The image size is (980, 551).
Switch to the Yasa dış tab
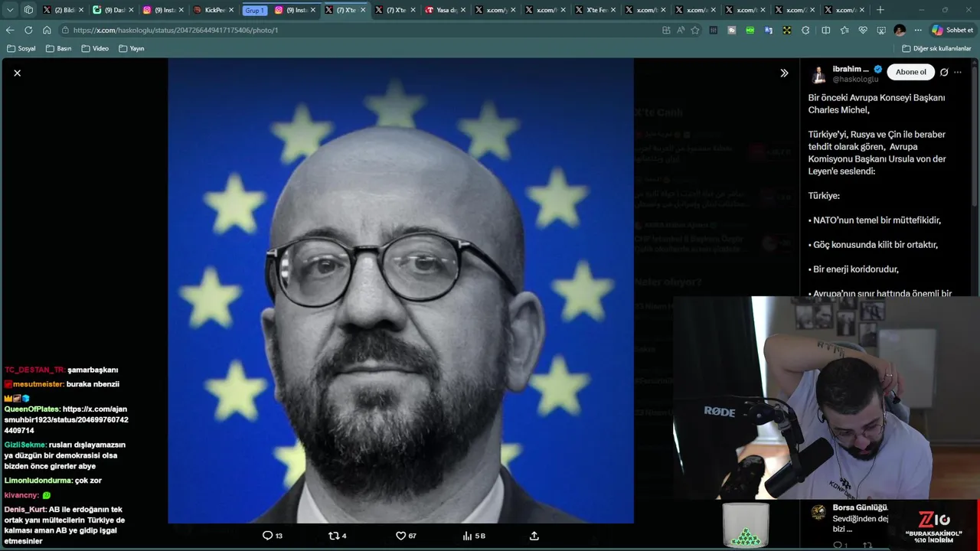[x=446, y=10]
